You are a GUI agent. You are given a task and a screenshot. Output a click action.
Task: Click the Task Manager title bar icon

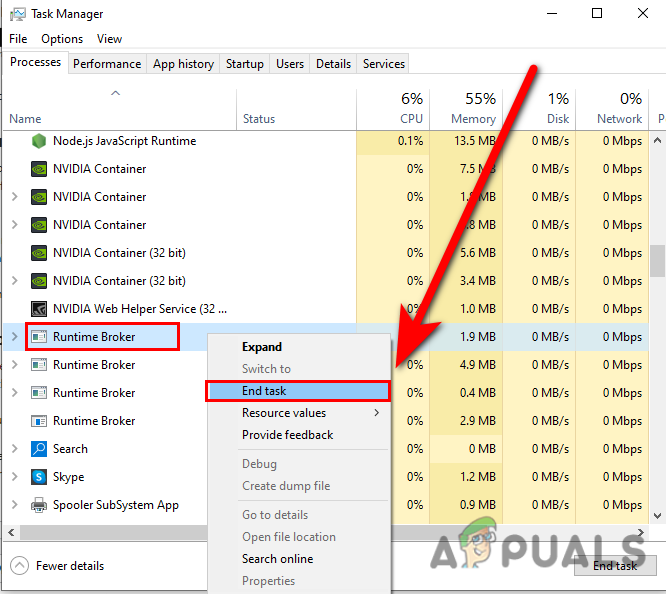(x=18, y=14)
